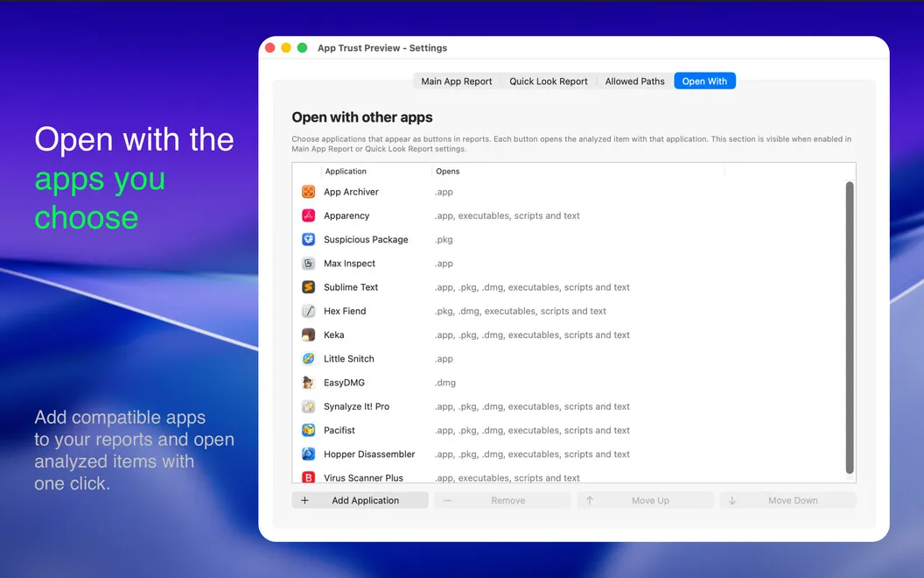
Task: Close the App Trust Preview Settings window
Action: coord(269,48)
